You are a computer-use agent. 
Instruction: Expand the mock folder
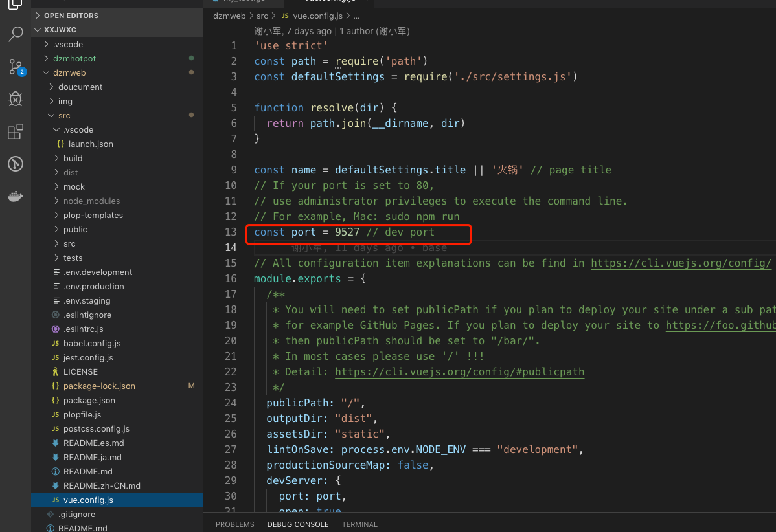click(117, 186)
